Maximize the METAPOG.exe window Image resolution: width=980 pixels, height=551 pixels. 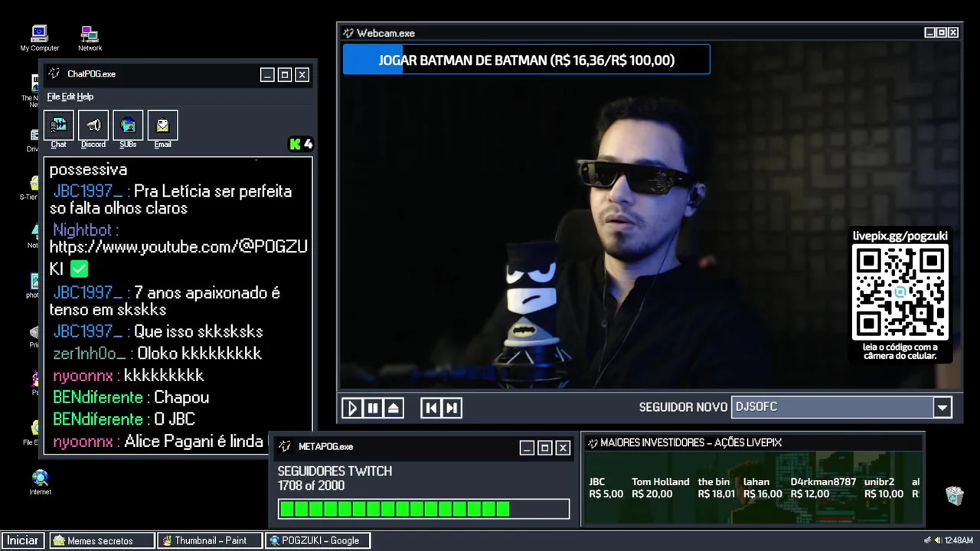544,448
